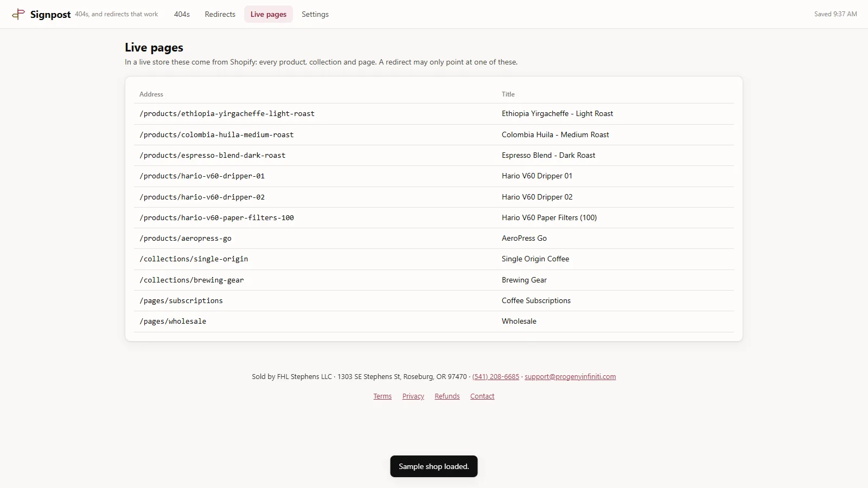Viewport: 868px width, 488px height.
Task: Select /products/ethiopia-yirgacheffe-light-roast address
Action: point(227,114)
